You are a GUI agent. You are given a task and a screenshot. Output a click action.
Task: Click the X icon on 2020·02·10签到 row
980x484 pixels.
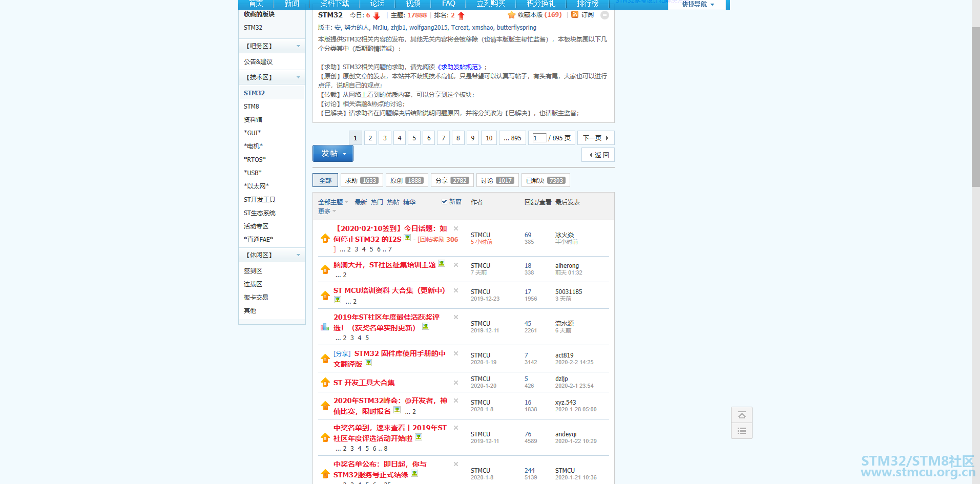click(x=456, y=228)
